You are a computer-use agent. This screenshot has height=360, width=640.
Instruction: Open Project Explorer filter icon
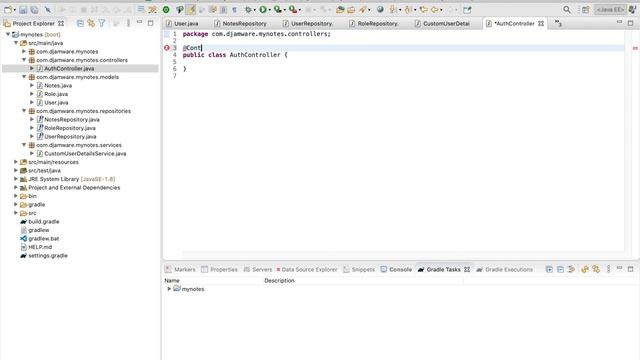click(x=102, y=24)
